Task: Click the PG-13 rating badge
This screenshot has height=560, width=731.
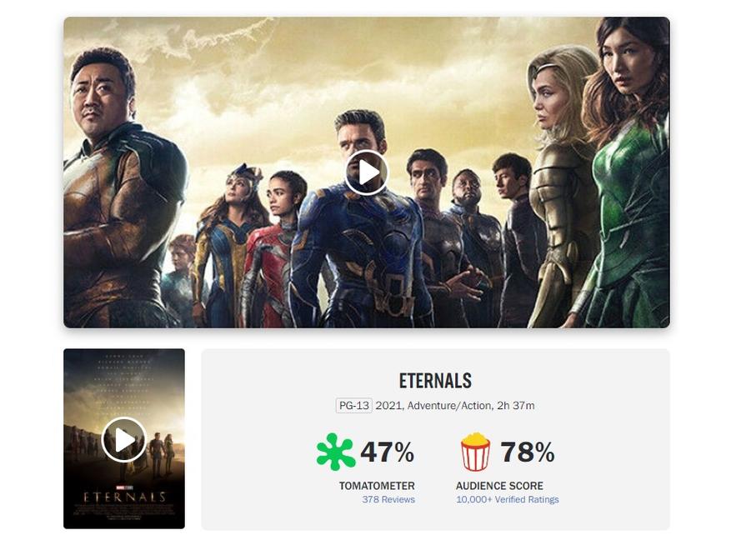Action: [354, 406]
